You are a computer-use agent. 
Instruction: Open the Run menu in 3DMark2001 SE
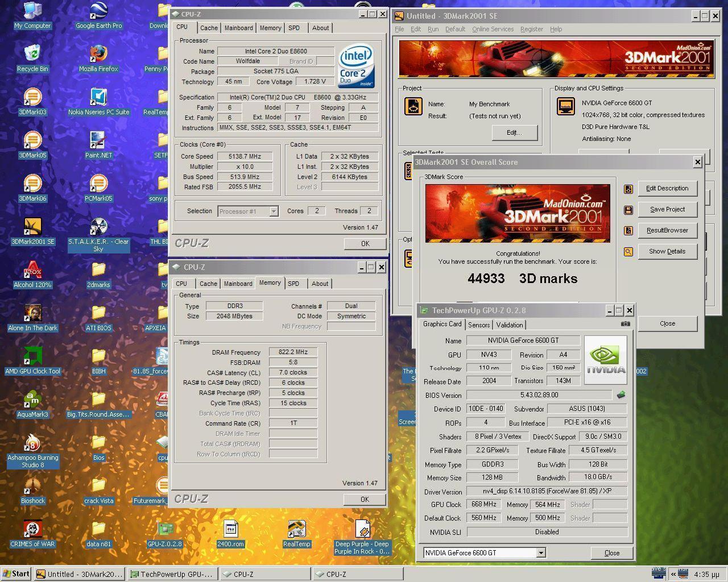click(x=433, y=29)
